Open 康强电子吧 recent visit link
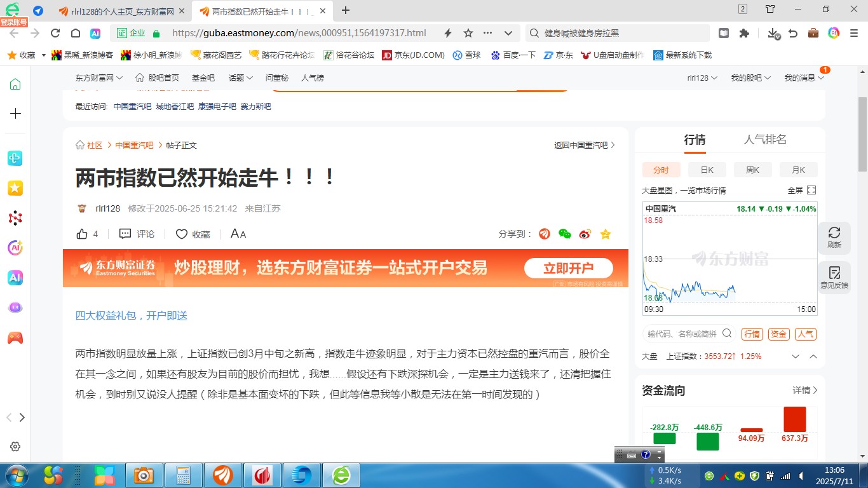This screenshot has width=868, height=488. 217,107
